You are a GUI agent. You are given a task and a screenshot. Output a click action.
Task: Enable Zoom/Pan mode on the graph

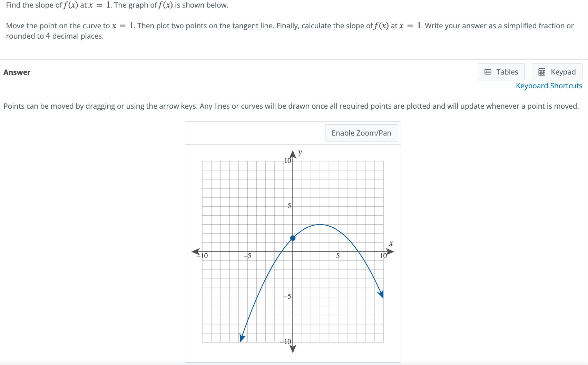click(x=361, y=133)
